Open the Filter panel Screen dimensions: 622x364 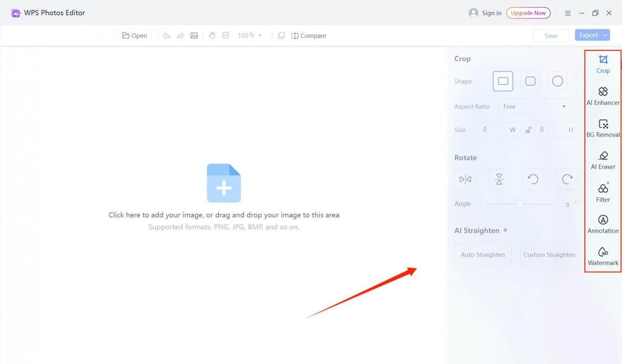coord(603,192)
